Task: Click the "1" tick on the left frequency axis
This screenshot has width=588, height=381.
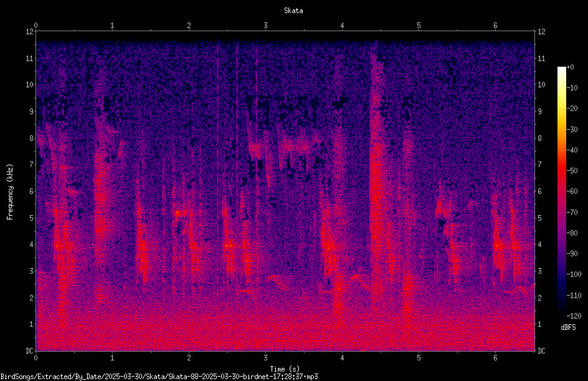Action: click(x=31, y=324)
